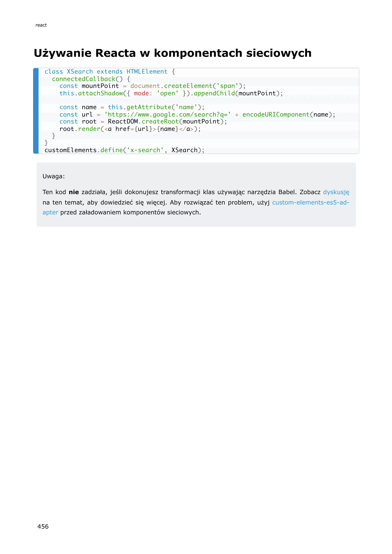The width and height of the screenshot is (392, 554).
Task: Click the connectedCallback() method name
Action: coord(84,79)
